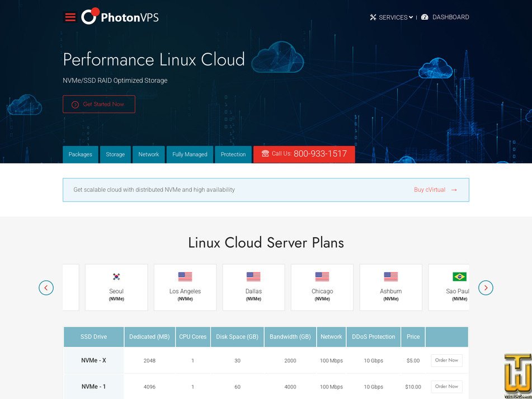Click the Disk Space (GB) column header
Screen dimensions: 532x399
coord(237,337)
